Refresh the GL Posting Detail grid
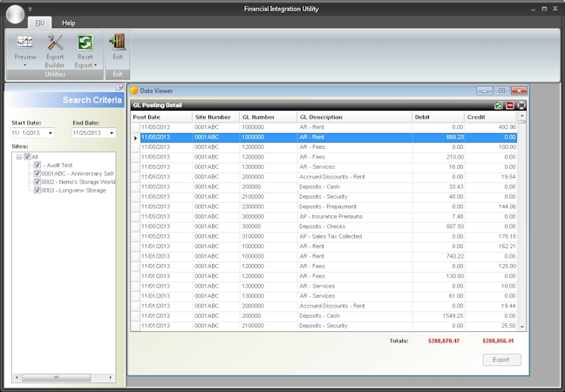This screenshot has width=565, height=392. (x=499, y=105)
